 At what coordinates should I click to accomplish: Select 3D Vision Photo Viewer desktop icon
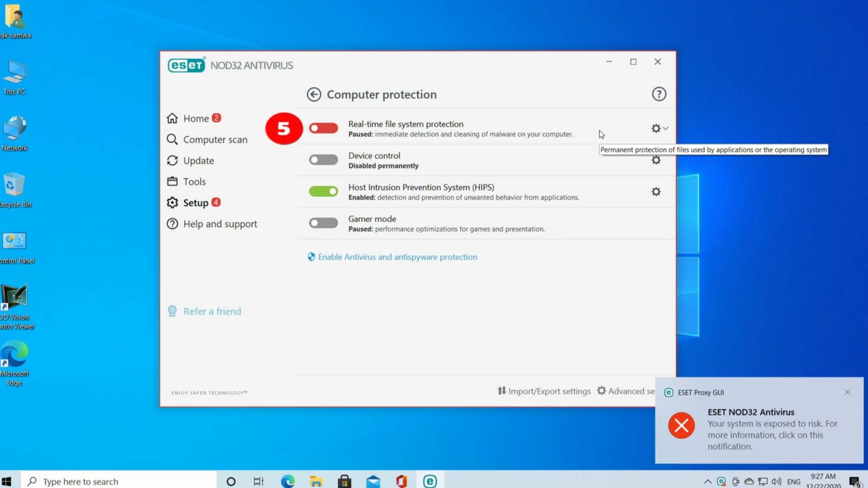(x=16, y=307)
